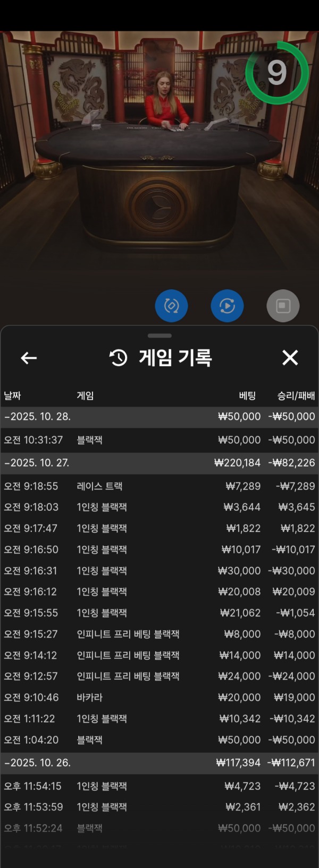Select the 베팅 column header
Screen dimensions: 319x868
point(248,396)
